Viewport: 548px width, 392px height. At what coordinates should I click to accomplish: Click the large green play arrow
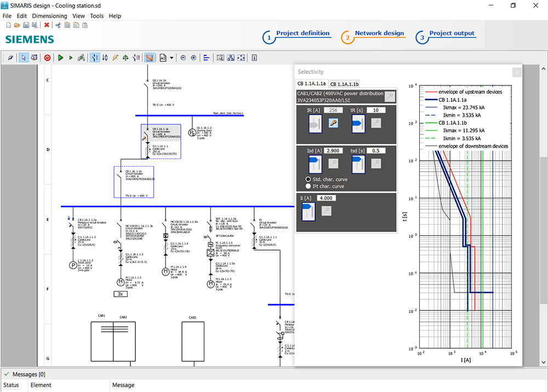(x=61, y=58)
